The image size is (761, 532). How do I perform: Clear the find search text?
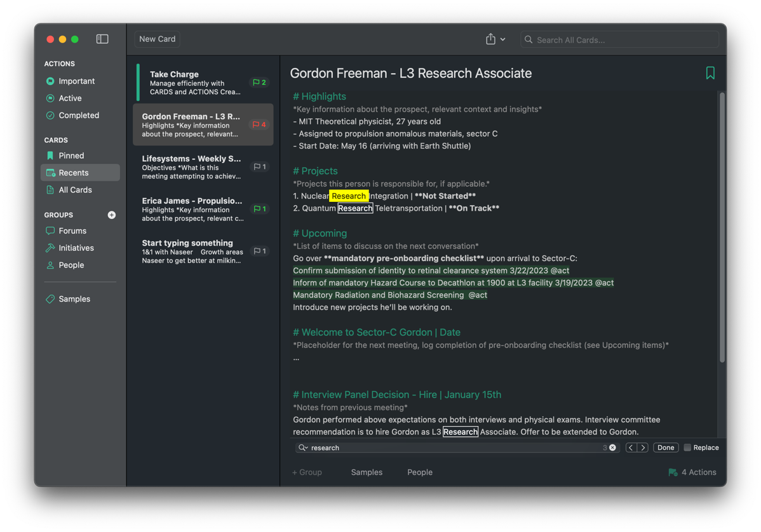(613, 448)
